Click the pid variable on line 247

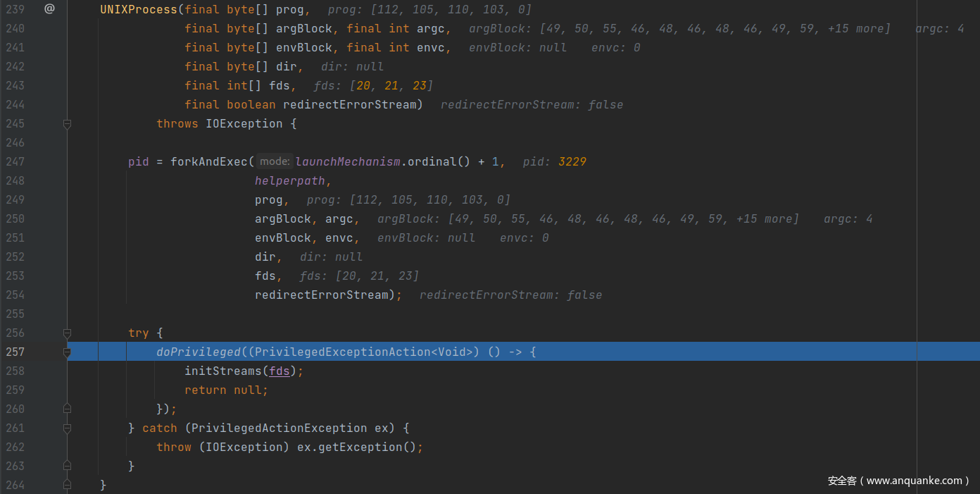pyautogui.click(x=139, y=161)
